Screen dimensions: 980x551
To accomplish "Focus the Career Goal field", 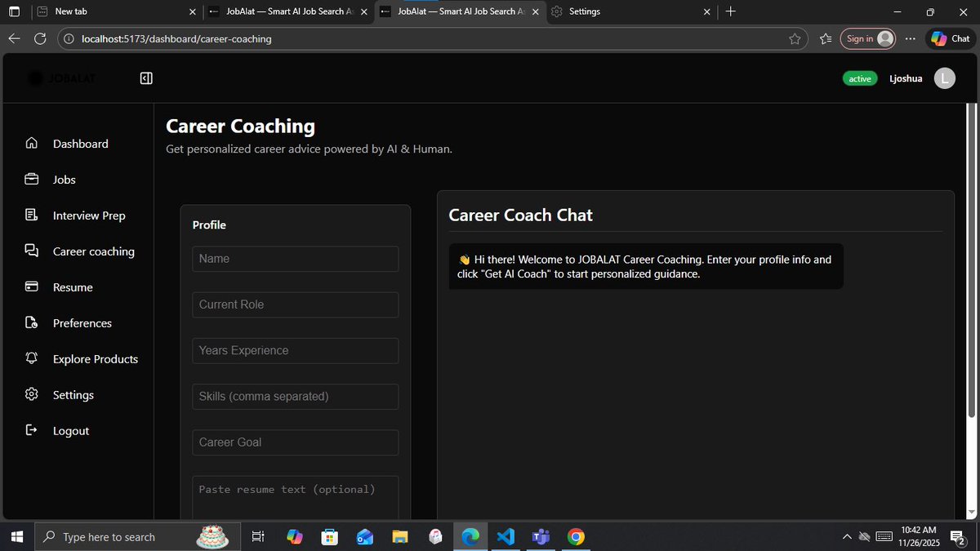I will pyautogui.click(x=296, y=442).
